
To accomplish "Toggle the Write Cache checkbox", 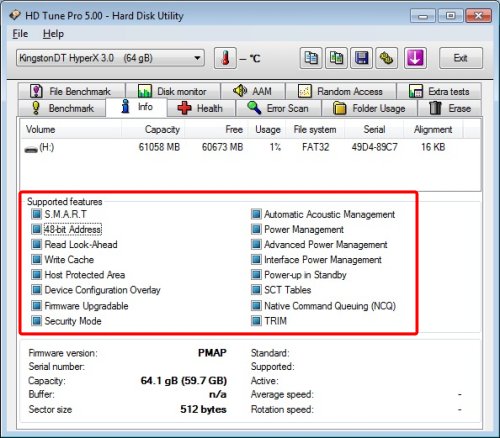I will (x=36, y=259).
